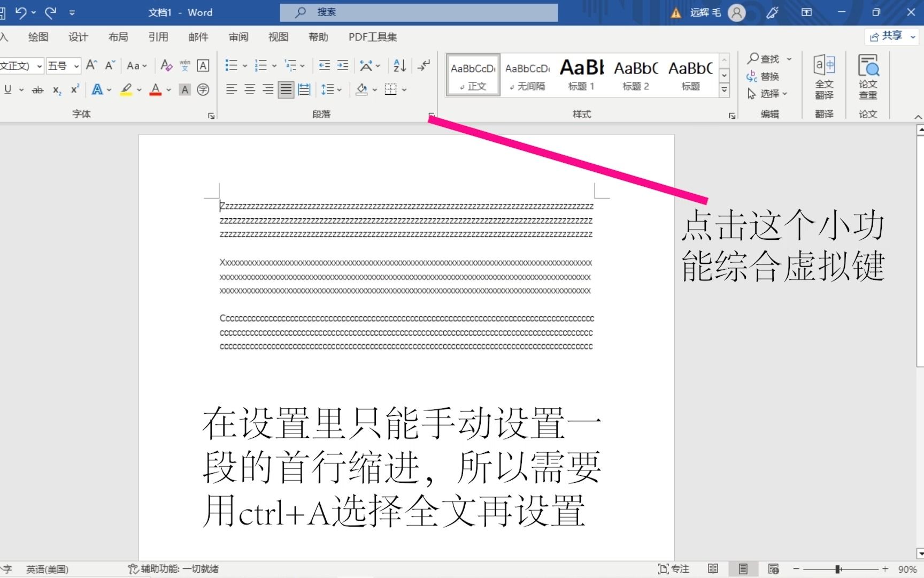Toggle strikethrough formatting
Screen dimensions: 924x578
tap(37, 89)
